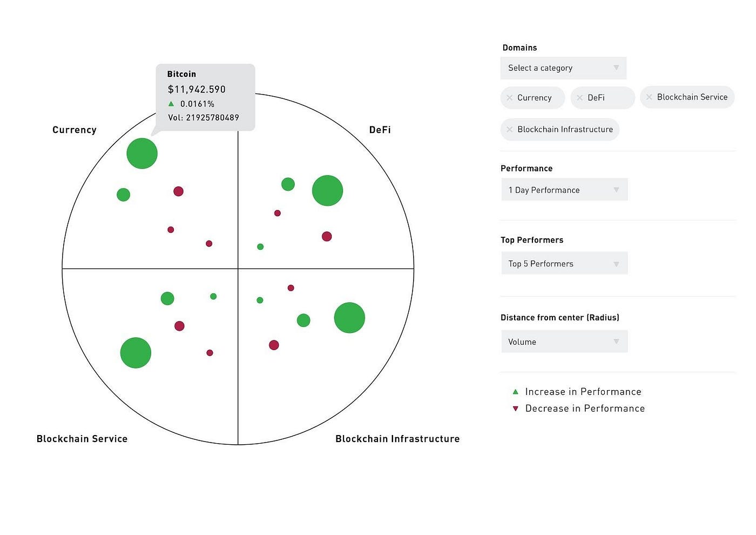Select the Blockchain Infrastructure quadrant label

coord(397,439)
